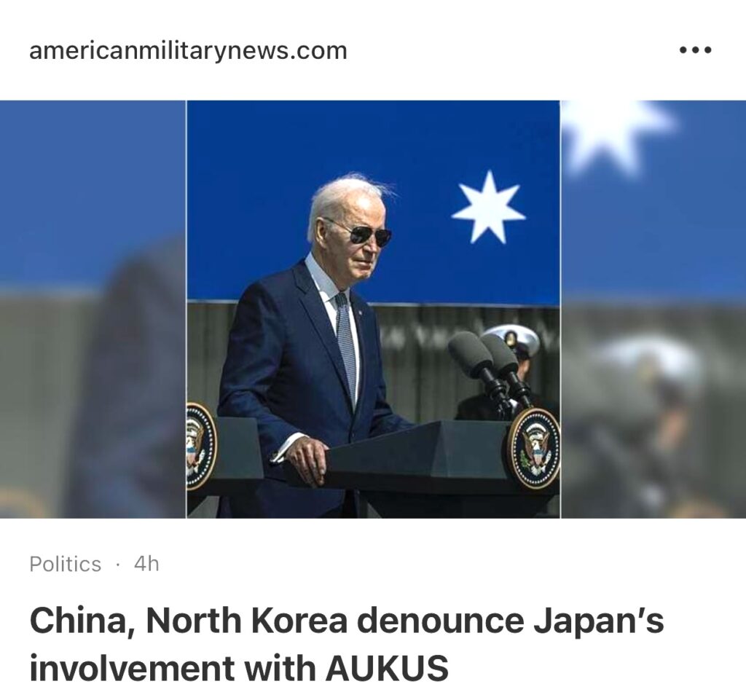Click the presidential seal on the podium
This screenshot has height=700, width=746.
[534, 449]
